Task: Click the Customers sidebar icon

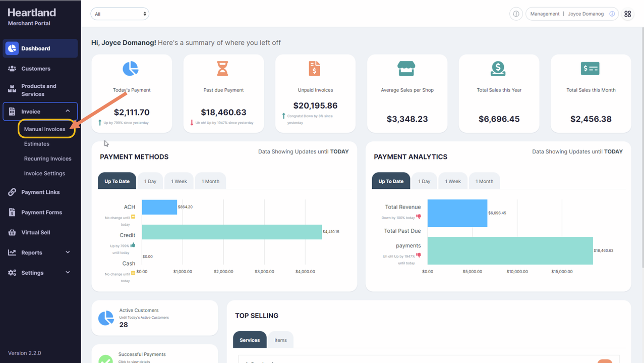Action: (12, 69)
